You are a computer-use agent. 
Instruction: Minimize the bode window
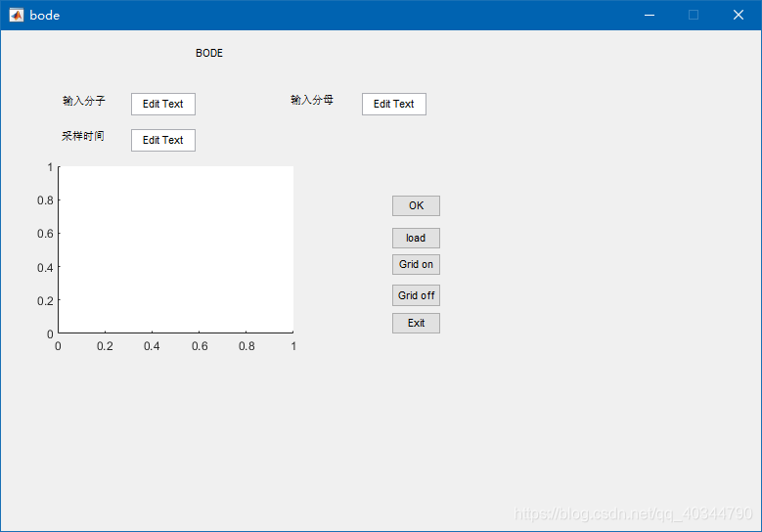[x=650, y=15]
